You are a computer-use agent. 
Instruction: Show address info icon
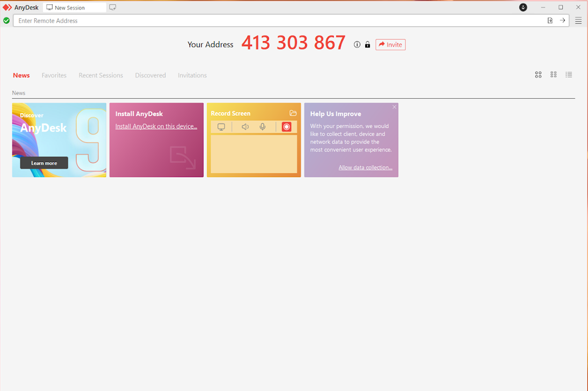click(357, 44)
